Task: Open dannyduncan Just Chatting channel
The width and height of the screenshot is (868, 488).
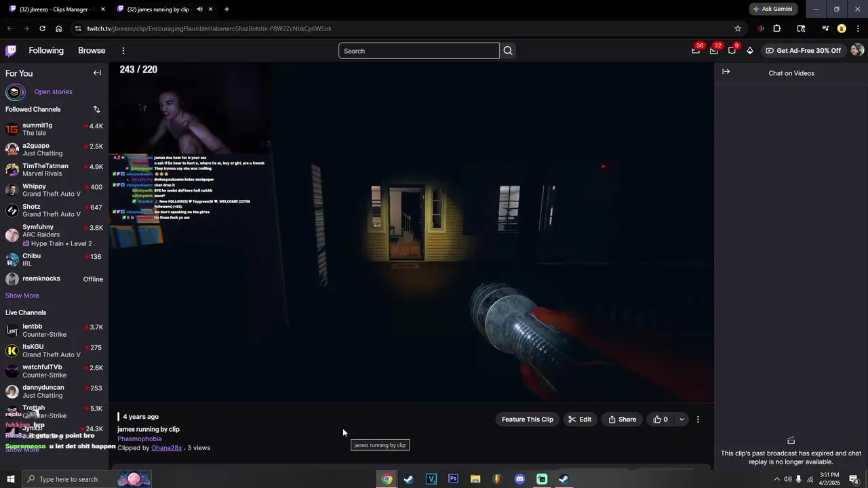Action: 54,391
